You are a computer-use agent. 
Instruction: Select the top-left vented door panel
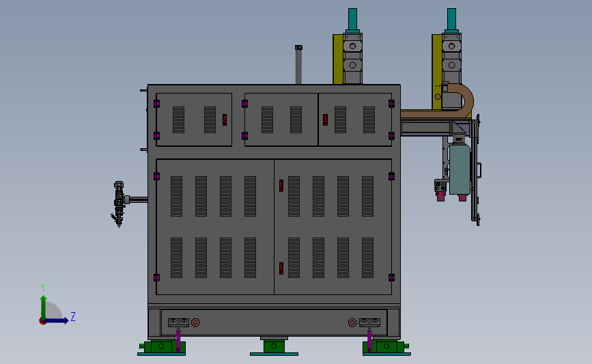tap(194, 120)
